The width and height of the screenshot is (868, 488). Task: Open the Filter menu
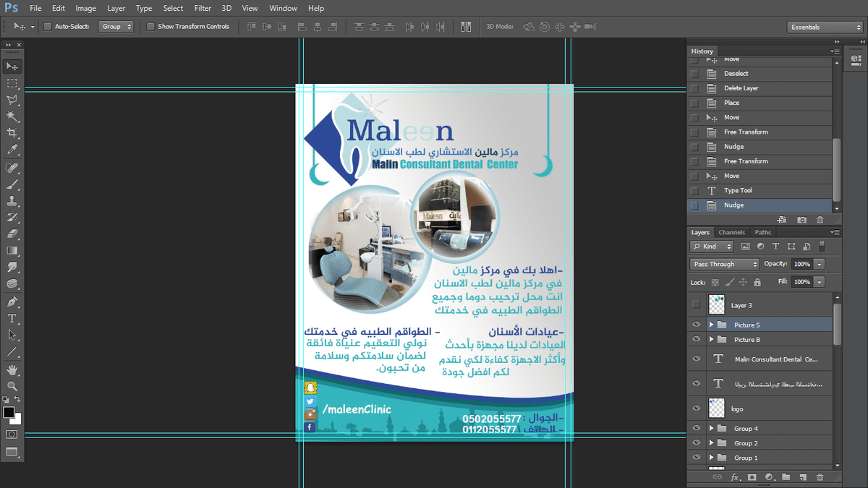point(203,9)
